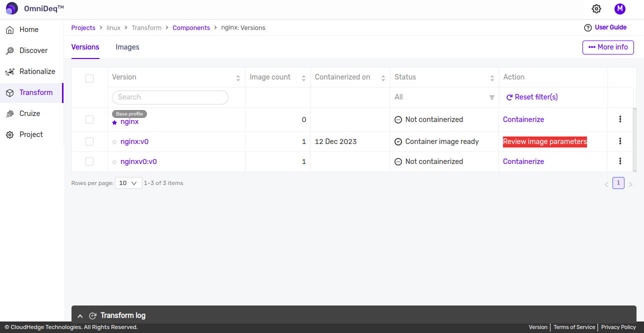The image size is (644, 333).
Task: Star the nginxv0:v0 version
Action: tap(114, 162)
